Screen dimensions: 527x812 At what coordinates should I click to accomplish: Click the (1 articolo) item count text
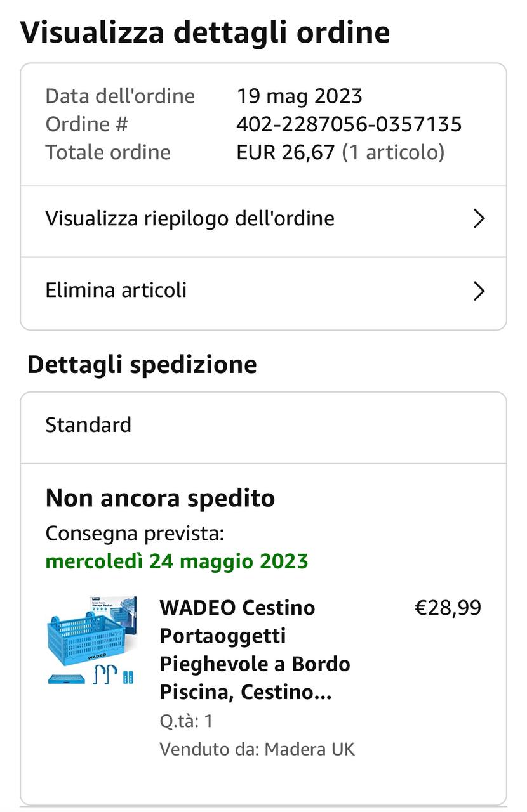(x=393, y=153)
